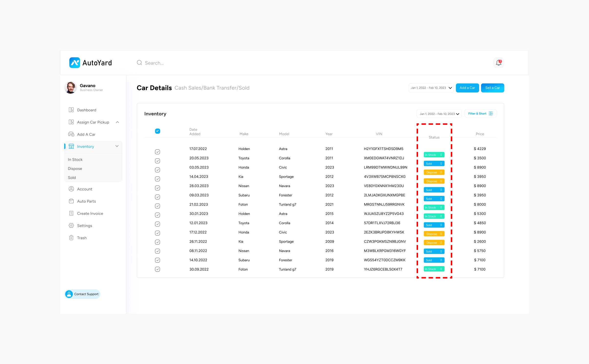This screenshot has height=364, width=589.
Task: Open Dispose status dropdown for 14.04.2023 Kia Sportage
Action: (434, 181)
